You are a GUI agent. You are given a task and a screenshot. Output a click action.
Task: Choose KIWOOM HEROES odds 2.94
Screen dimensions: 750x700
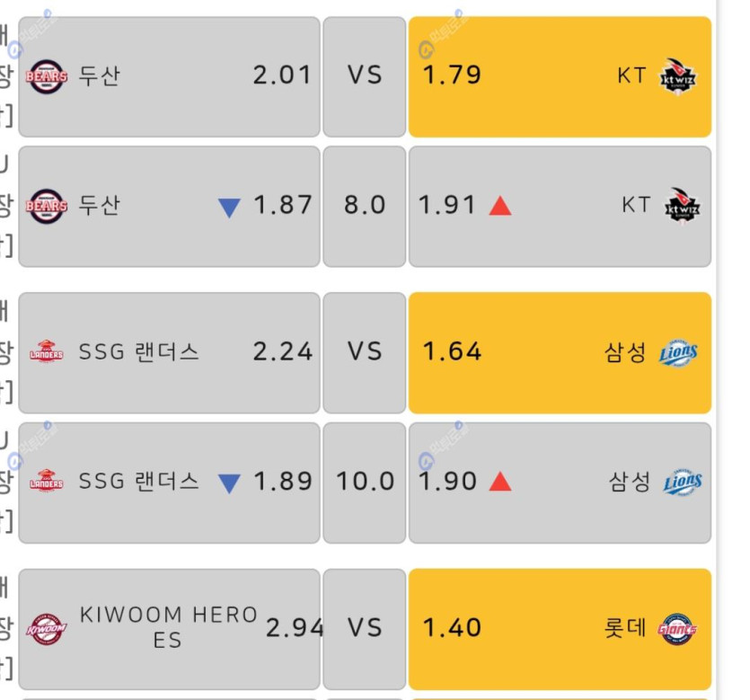pos(170,629)
